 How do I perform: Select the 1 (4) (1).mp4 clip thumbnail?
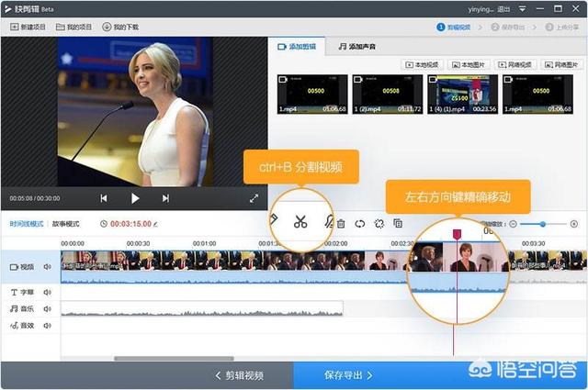click(459, 95)
